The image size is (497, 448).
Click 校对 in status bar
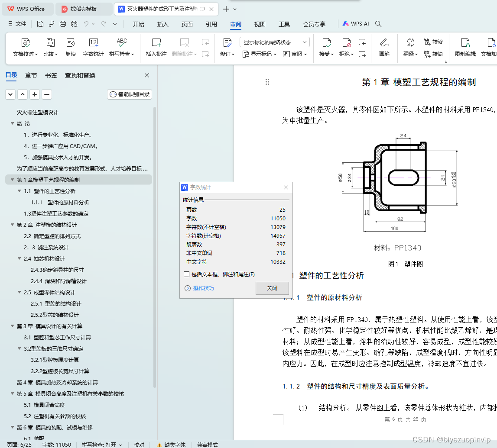pyautogui.click(x=139, y=445)
